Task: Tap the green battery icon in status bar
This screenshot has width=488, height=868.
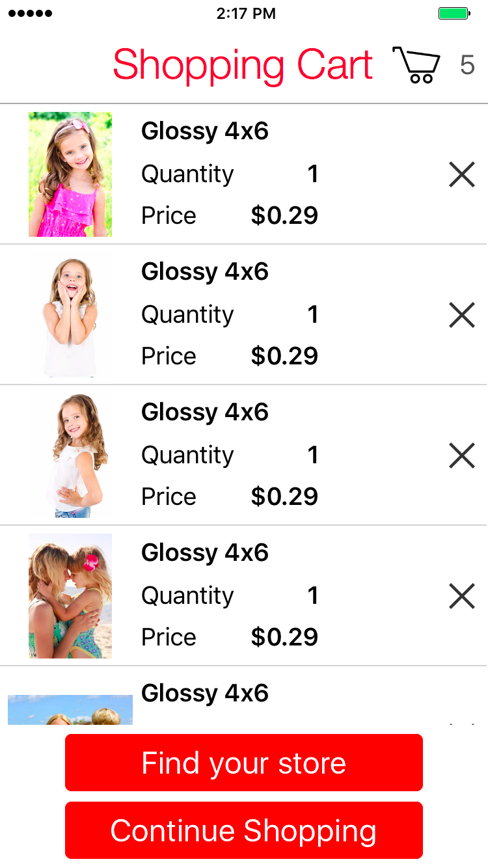Action: coord(454,14)
